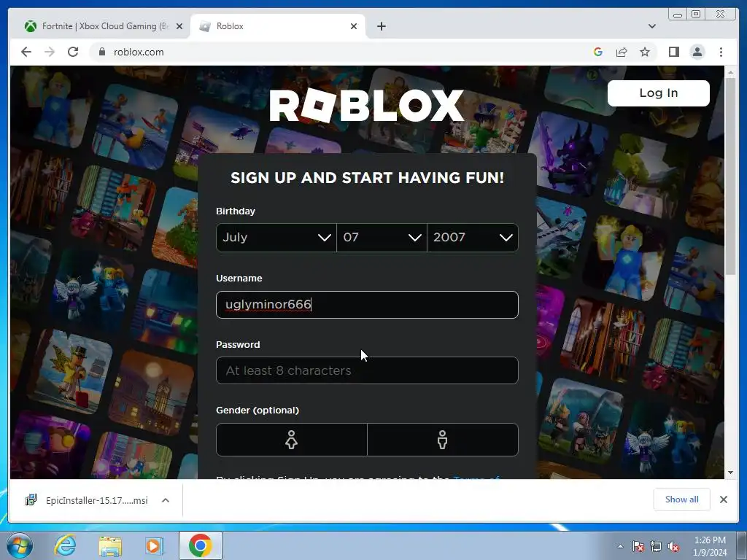747x560 pixels.
Task: Open the birthday month dropdown showing July
Action: click(x=276, y=237)
